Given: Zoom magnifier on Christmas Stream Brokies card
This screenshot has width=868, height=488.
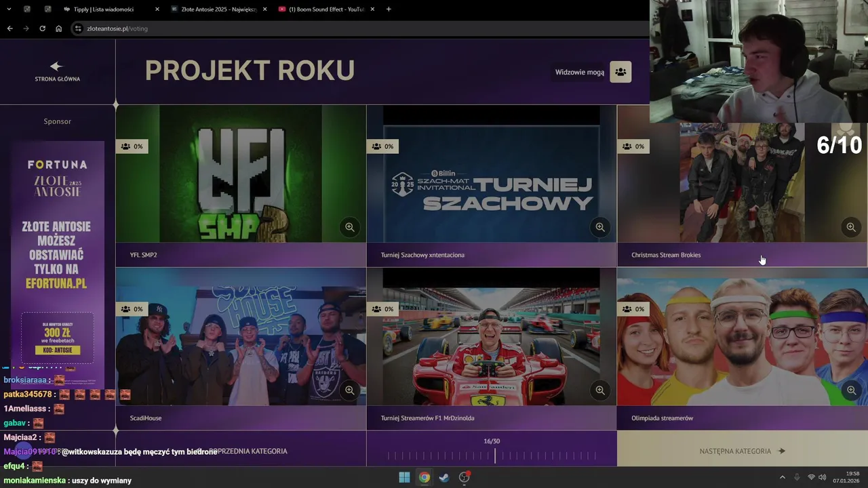Looking at the screenshot, I should [x=851, y=227].
